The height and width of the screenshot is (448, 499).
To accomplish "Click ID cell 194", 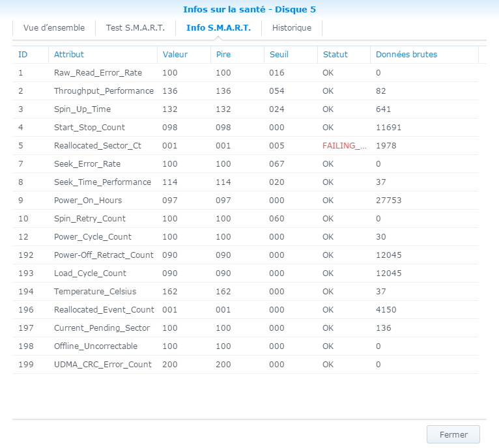I will click(26, 292).
